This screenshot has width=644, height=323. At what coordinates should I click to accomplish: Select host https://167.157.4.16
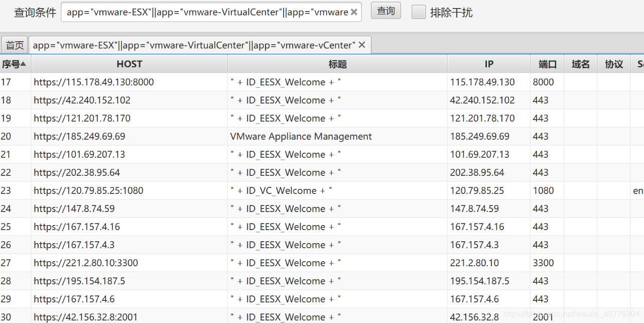[x=77, y=227]
